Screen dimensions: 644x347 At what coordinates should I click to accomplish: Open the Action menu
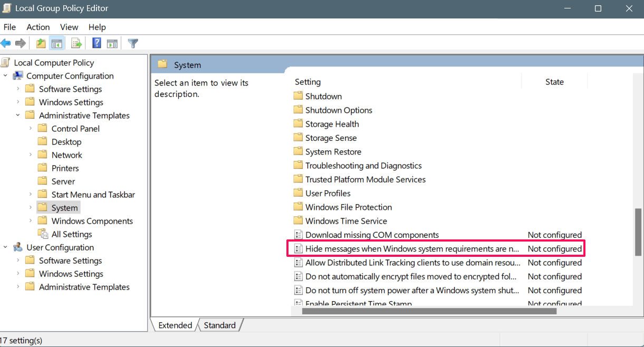coord(38,27)
